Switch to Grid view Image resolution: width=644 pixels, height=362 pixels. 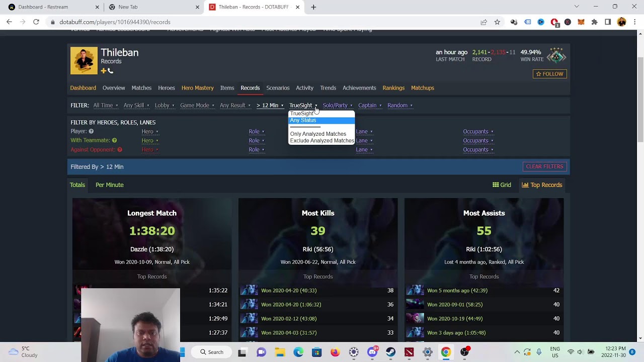[x=502, y=185]
